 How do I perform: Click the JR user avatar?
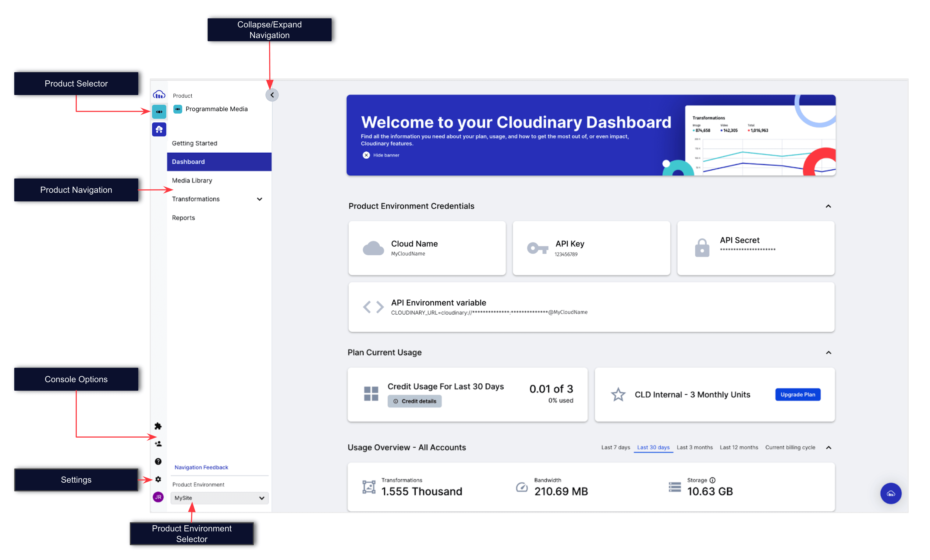[158, 497]
